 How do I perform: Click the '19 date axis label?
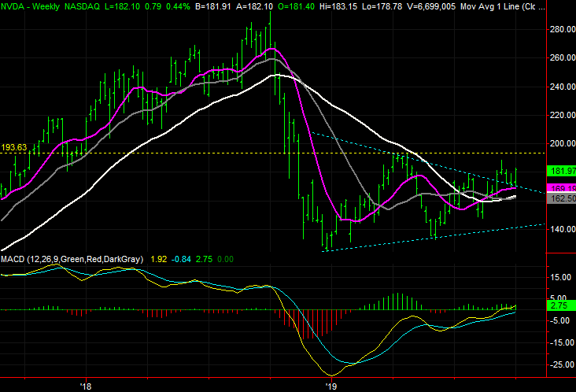coord(331,386)
